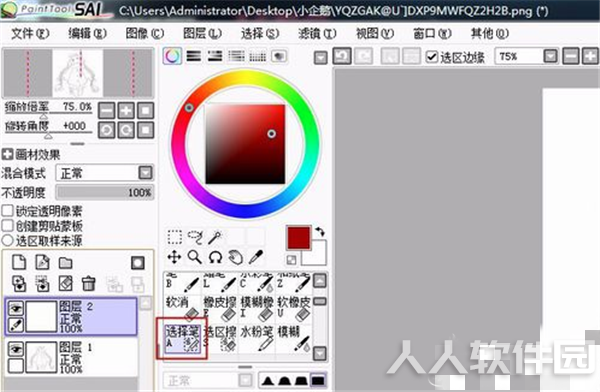Screen dimensions: 600x392
Task: Toggle the pen icon box on 图层 2
Action: tap(16, 325)
